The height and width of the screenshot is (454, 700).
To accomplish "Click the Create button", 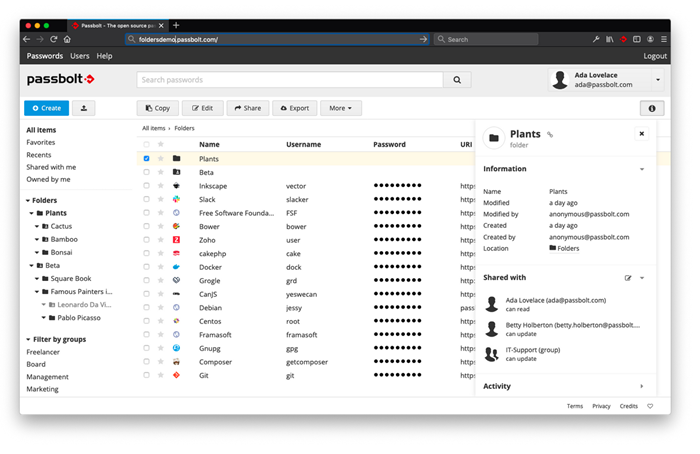I will [46, 108].
